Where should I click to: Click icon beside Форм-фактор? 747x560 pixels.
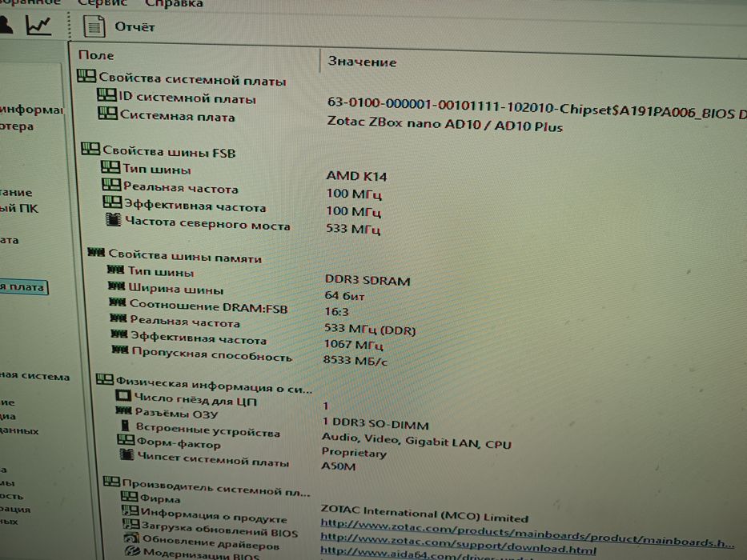(126, 440)
